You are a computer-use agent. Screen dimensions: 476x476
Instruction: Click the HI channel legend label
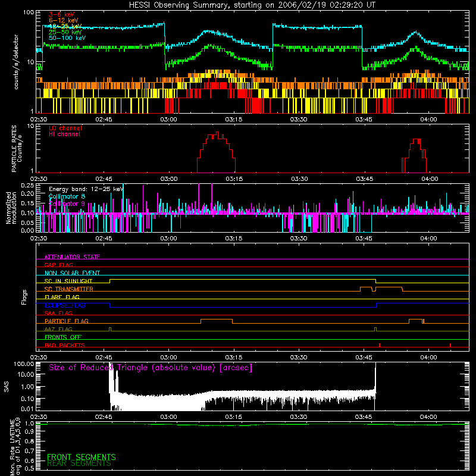64,134
